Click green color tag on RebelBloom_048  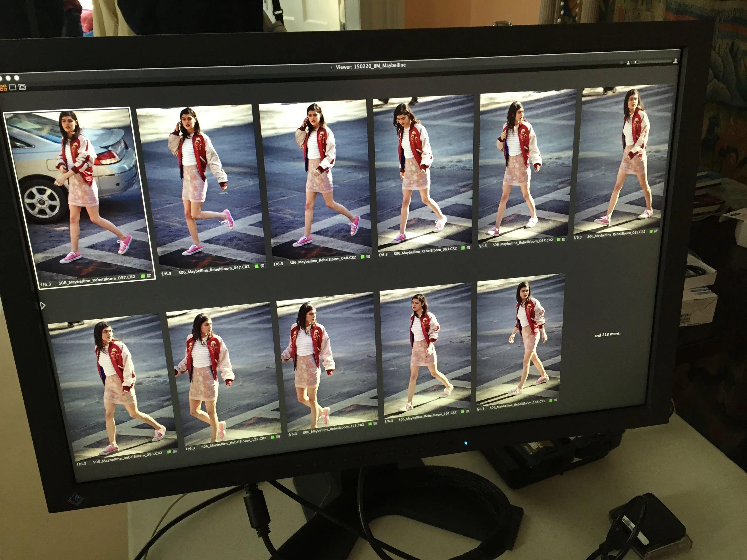[x=363, y=257]
